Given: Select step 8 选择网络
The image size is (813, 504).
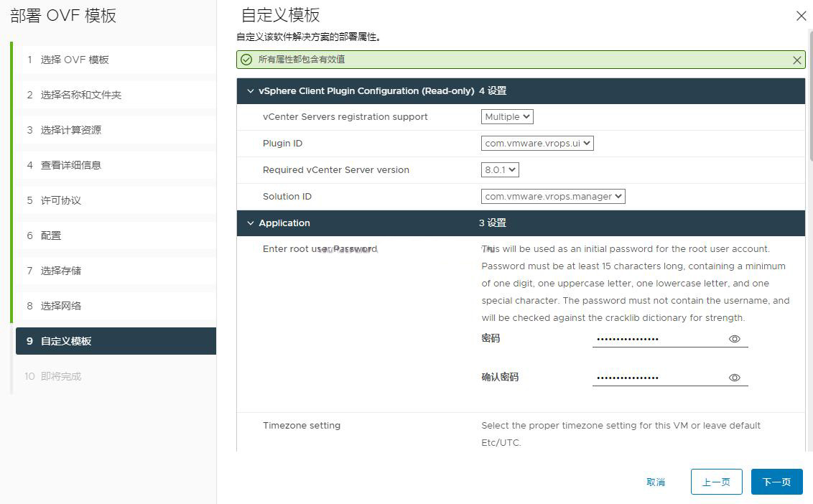Looking at the screenshot, I should tap(61, 306).
